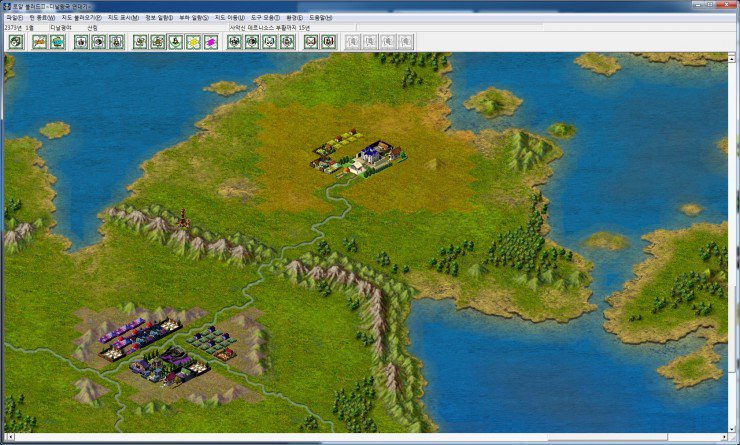Click the last greyed-out toolbar icon
740x445 pixels.
[406, 42]
